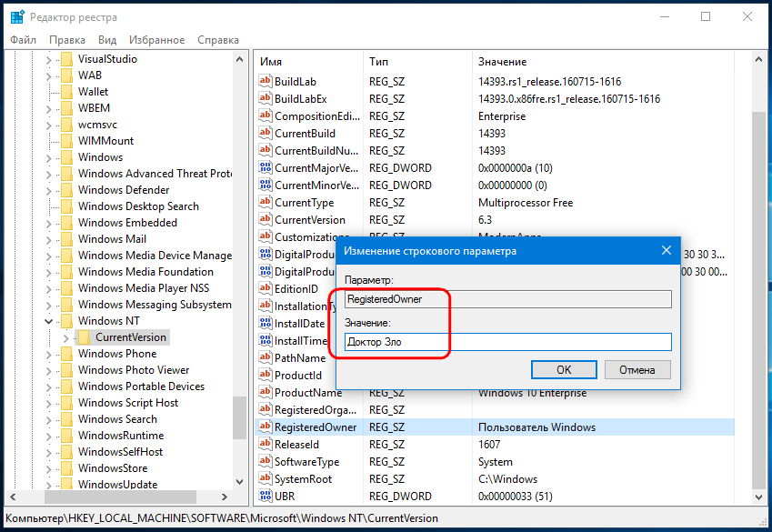Open the Вид menu
Image resolution: width=772 pixels, height=532 pixels.
[x=106, y=40]
